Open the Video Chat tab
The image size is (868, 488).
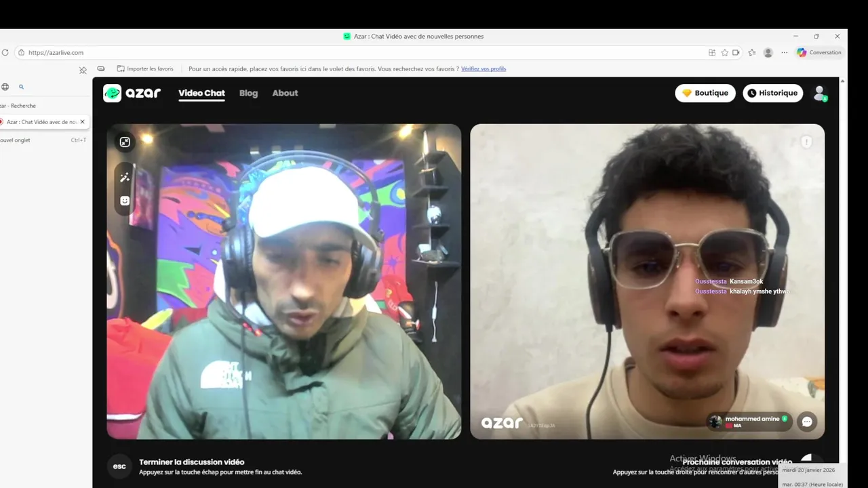tap(201, 94)
